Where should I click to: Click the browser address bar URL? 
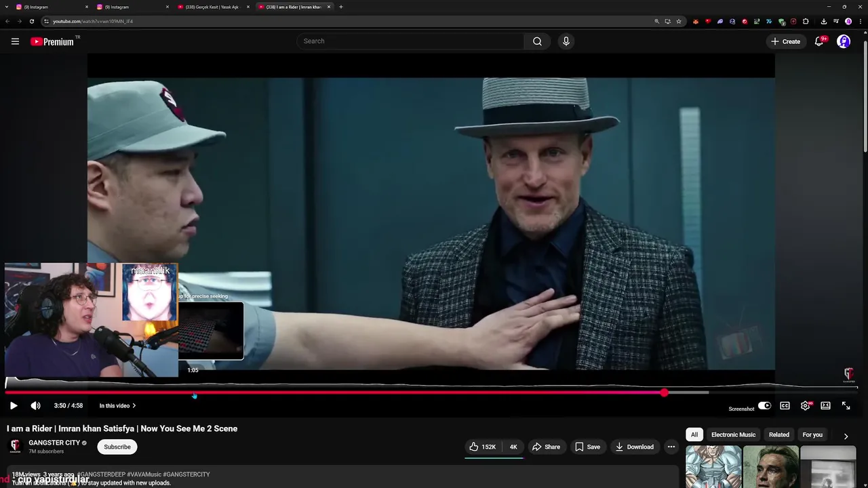pos(93,21)
